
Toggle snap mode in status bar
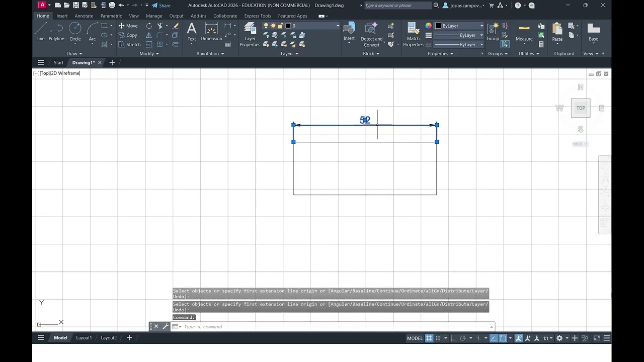438,338
